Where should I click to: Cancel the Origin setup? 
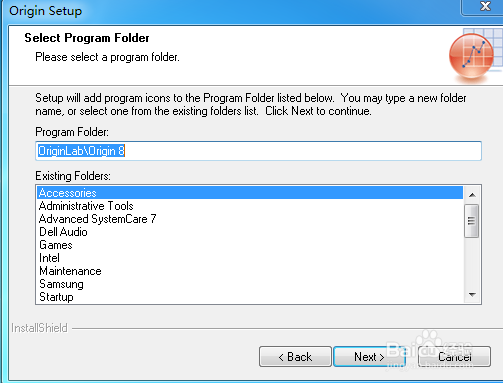coord(454,357)
